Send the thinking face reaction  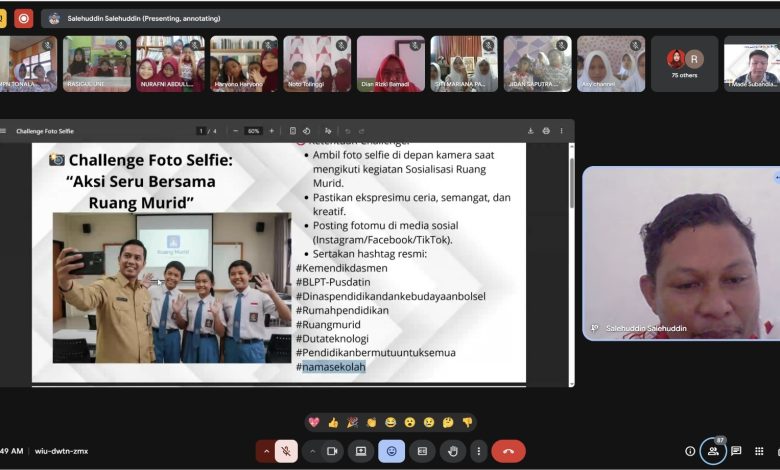pyautogui.click(x=448, y=422)
